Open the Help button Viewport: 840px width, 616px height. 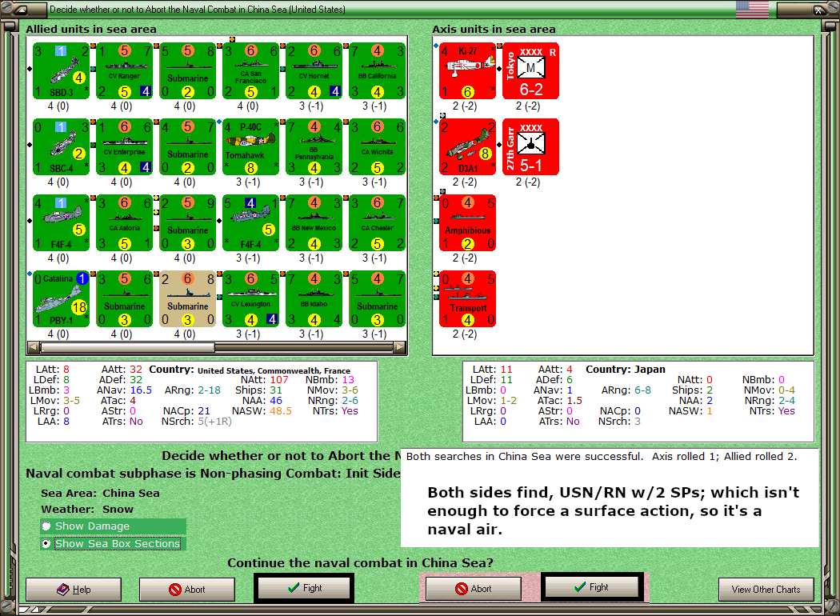[x=74, y=590]
